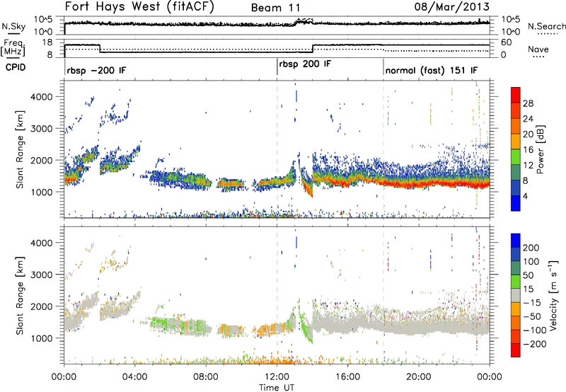
Task: Select the '1000' tick of the velocity panel
Action: point(42,338)
